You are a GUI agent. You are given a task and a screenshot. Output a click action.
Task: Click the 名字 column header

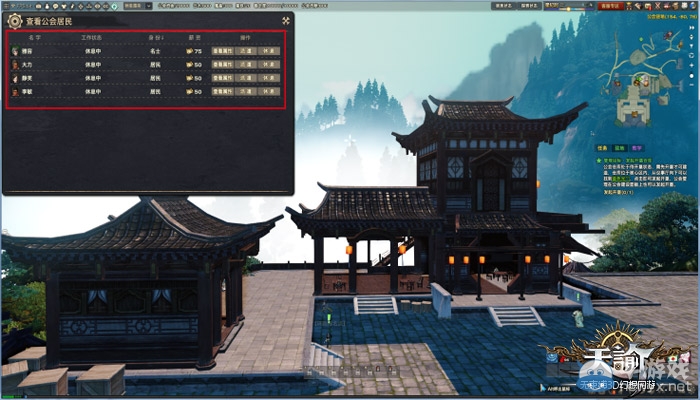tap(35, 38)
